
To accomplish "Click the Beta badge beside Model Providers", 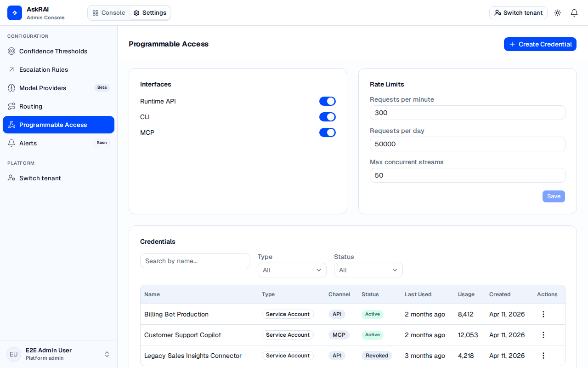I will [102, 87].
